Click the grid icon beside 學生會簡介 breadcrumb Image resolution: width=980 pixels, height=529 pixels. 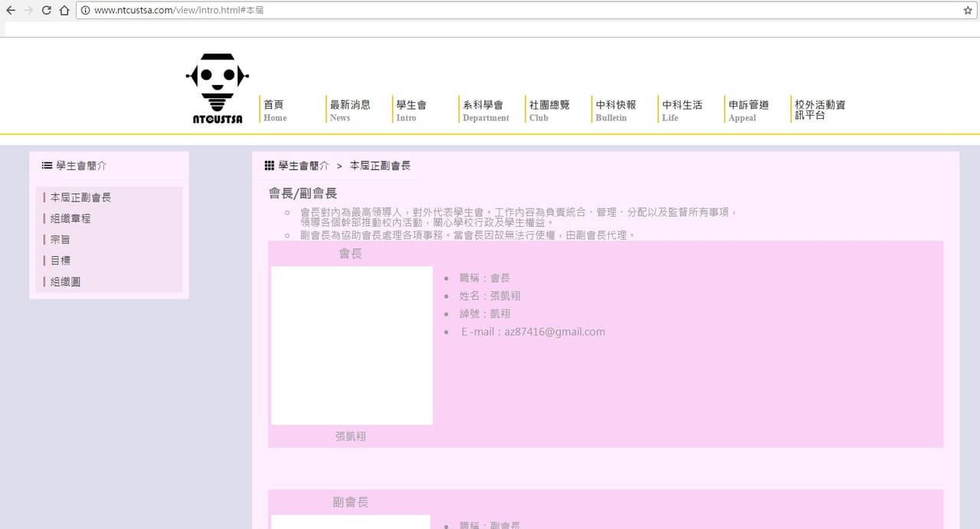pyautogui.click(x=270, y=166)
